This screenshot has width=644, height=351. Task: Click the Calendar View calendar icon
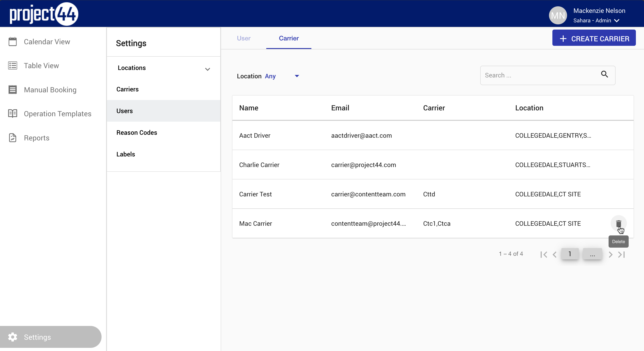coord(12,42)
